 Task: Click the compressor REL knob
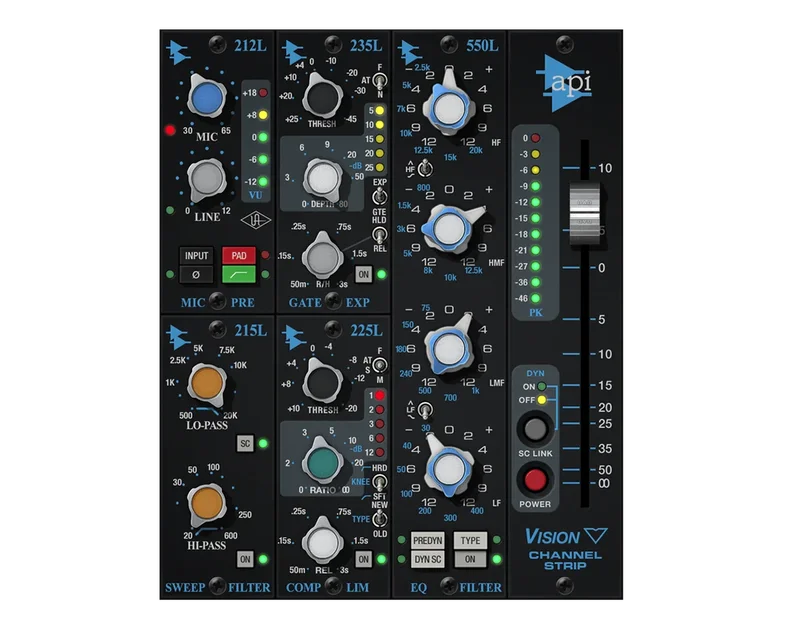pos(321,542)
